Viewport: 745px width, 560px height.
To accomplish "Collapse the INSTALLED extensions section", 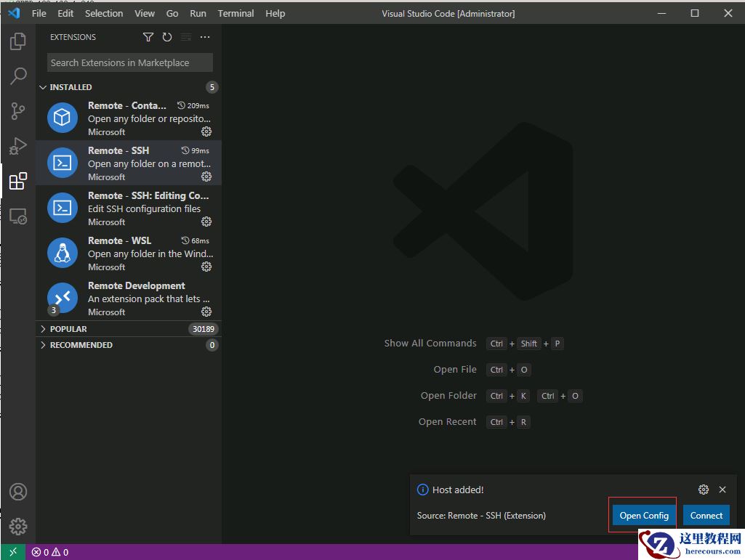I will [x=65, y=87].
